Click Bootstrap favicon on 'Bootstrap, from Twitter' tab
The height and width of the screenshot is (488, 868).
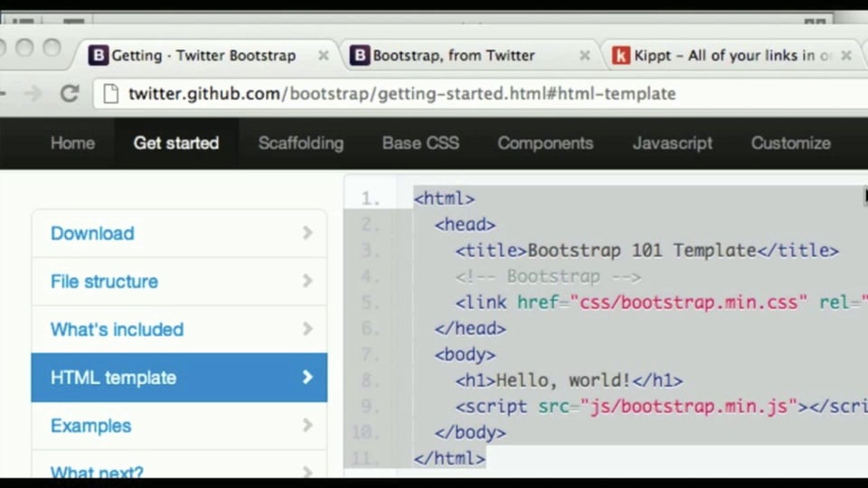(x=359, y=55)
